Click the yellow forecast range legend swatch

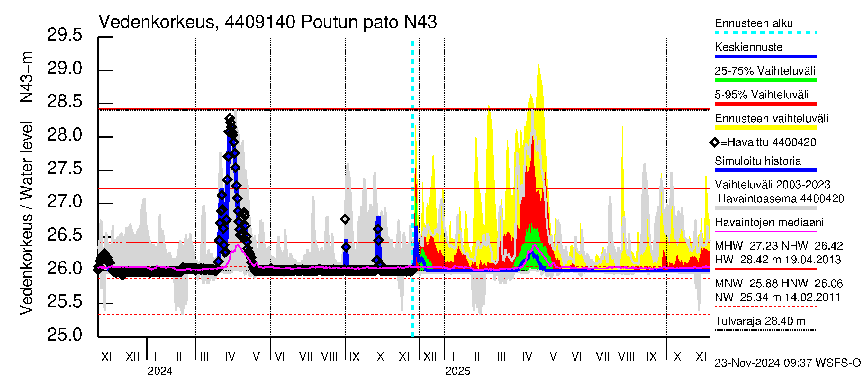[x=765, y=128]
